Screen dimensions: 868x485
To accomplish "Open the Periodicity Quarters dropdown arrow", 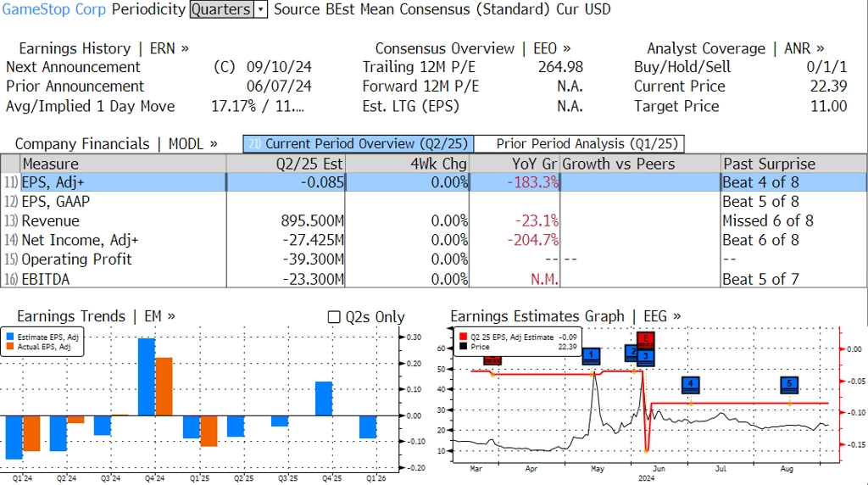I will 261,9.
